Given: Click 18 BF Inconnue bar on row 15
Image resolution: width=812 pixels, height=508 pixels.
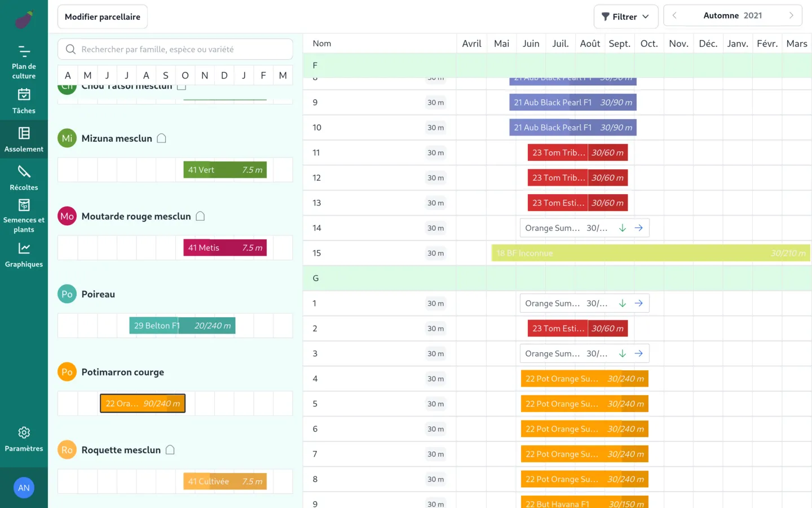Looking at the screenshot, I should [x=651, y=253].
